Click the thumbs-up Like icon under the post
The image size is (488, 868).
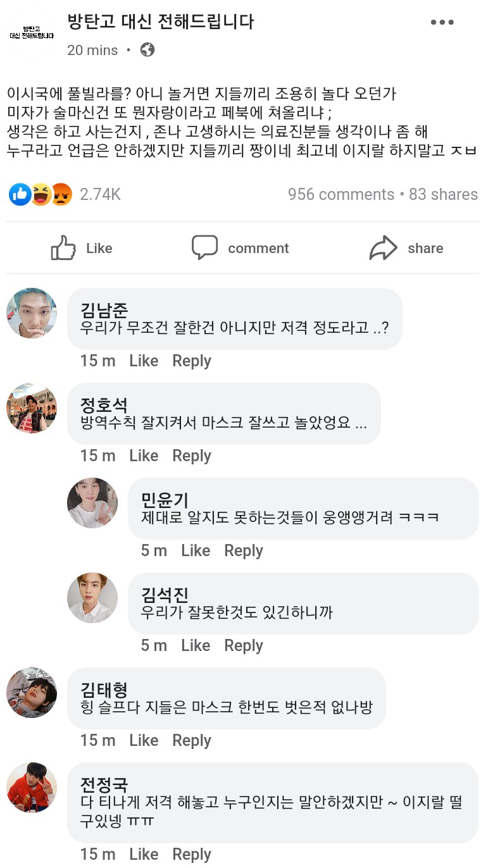63,248
